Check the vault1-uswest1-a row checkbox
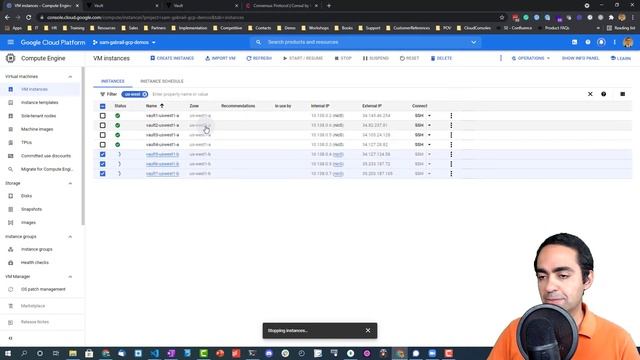This screenshot has height=360, width=640. point(102,116)
